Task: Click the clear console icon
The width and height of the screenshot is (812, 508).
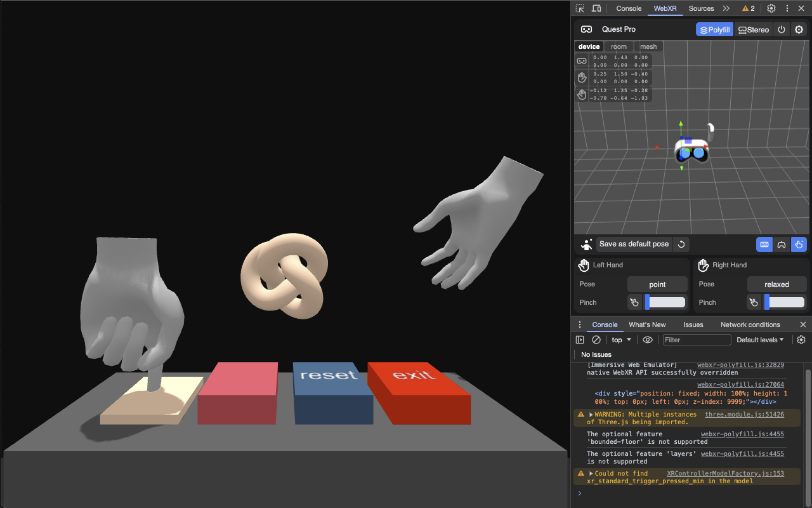Action: [x=595, y=340]
